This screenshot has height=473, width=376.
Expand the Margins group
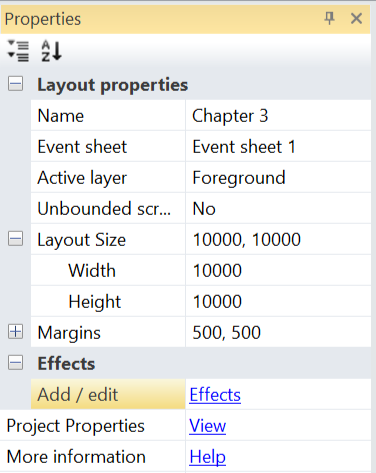(15, 332)
